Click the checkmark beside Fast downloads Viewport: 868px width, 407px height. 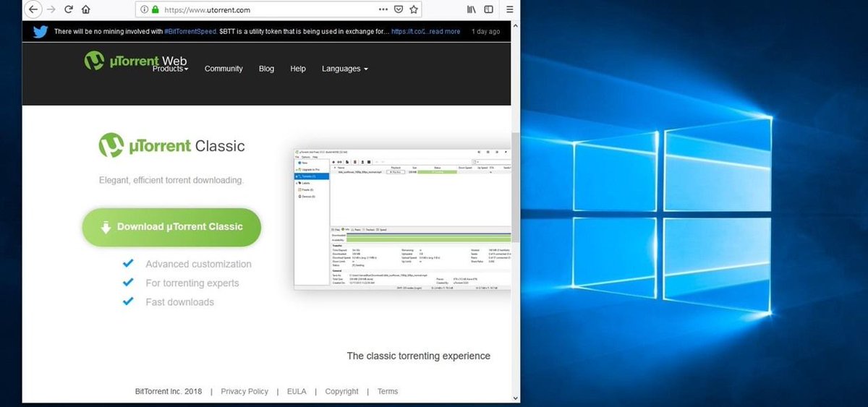point(128,301)
